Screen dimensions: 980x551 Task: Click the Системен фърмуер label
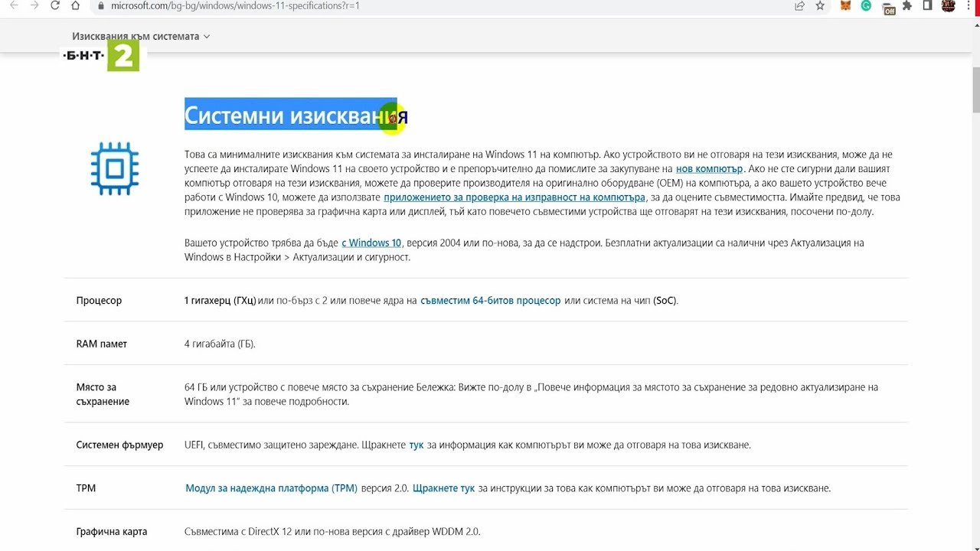point(119,445)
